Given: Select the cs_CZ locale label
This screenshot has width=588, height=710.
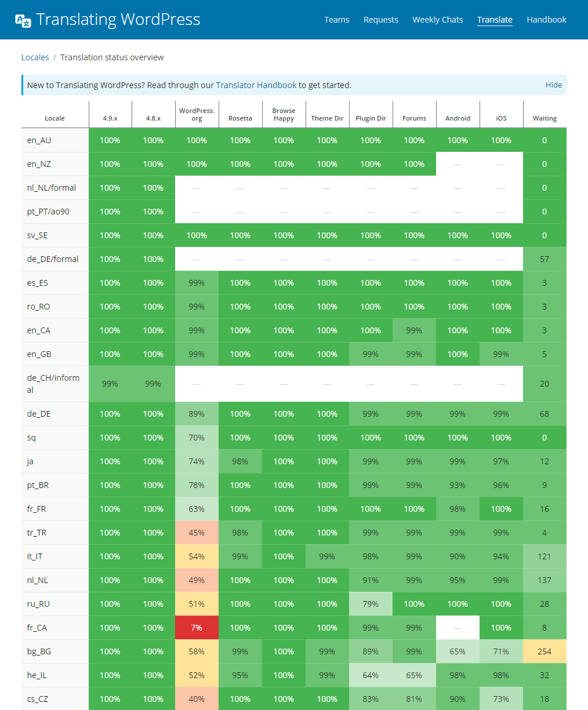Looking at the screenshot, I should pyautogui.click(x=37, y=699).
